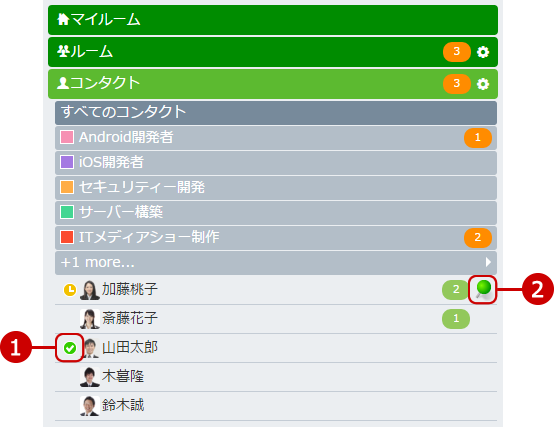Viewport: 554px width, 427px height.
Task: Click the house icon in マイルーム header
Action: coord(63,19)
